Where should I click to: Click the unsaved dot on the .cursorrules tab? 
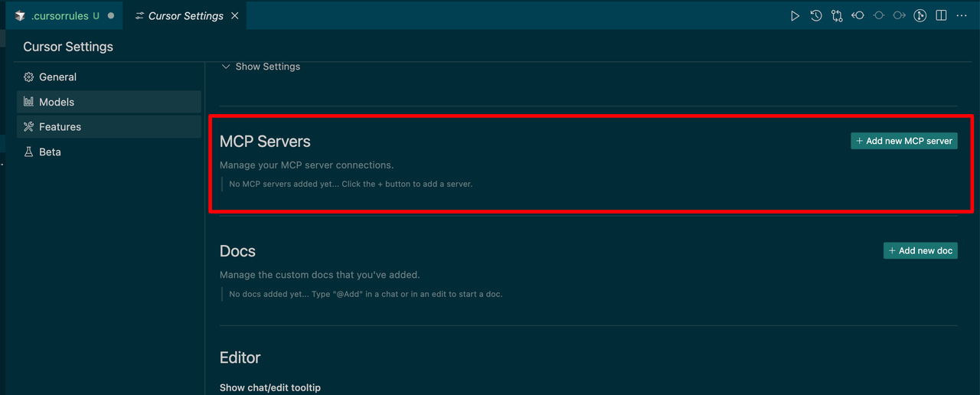point(111,15)
